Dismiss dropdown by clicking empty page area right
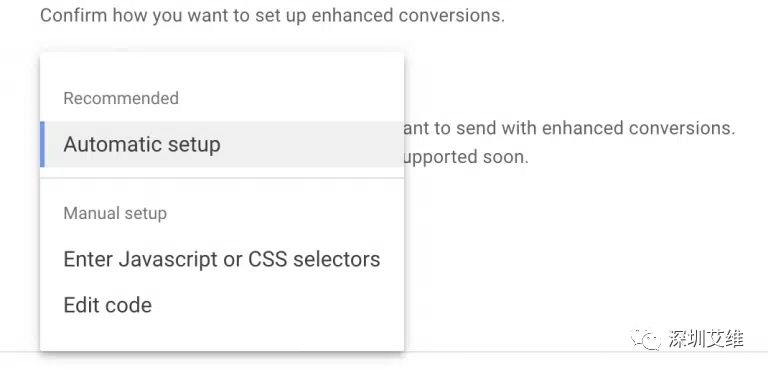The width and height of the screenshot is (768, 372). [588, 245]
